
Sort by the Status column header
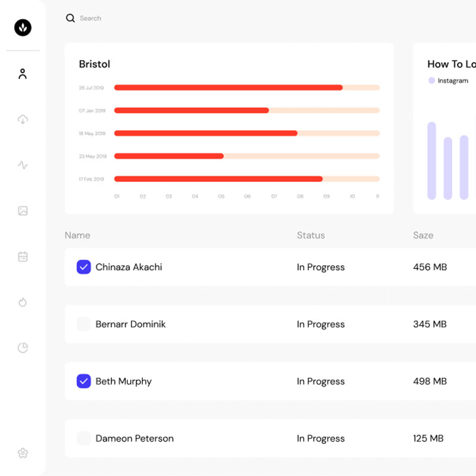[311, 236]
